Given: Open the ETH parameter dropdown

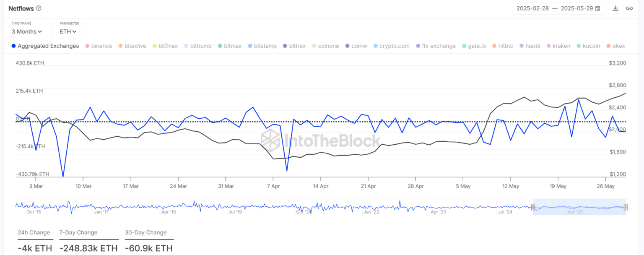Looking at the screenshot, I should click(x=68, y=31).
